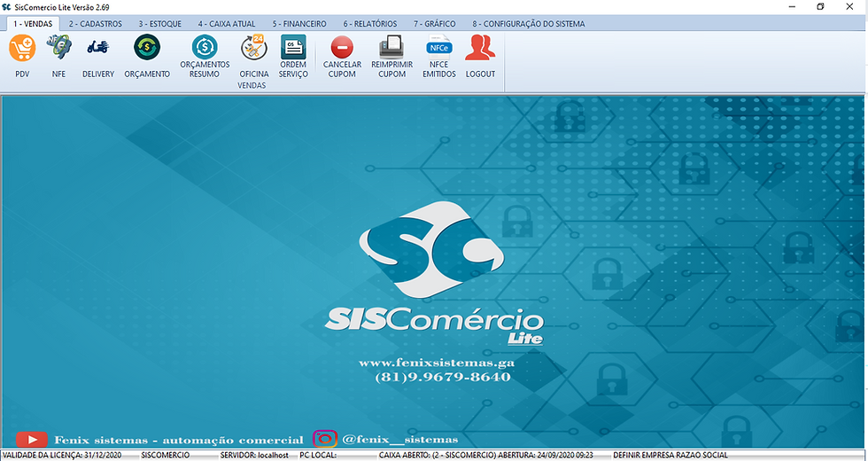
Task: Click SERVIDOR: localhost status entry
Action: point(255,455)
